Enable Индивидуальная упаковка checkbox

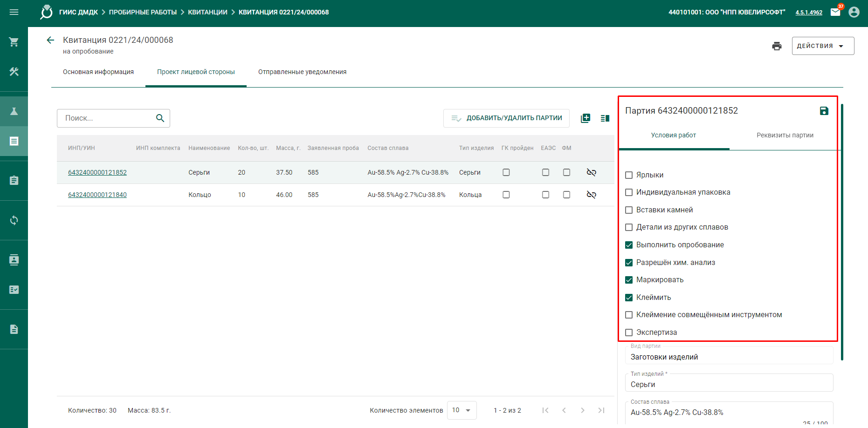tap(629, 192)
